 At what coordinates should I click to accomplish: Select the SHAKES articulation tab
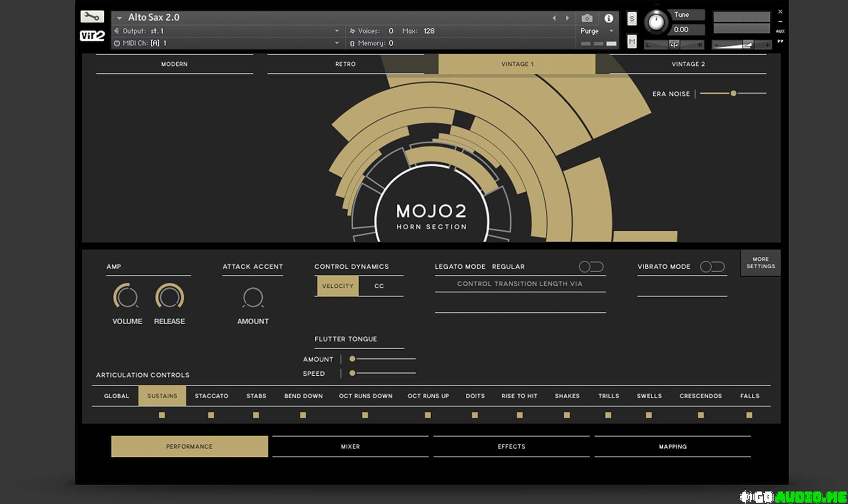click(x=567, y=396)
